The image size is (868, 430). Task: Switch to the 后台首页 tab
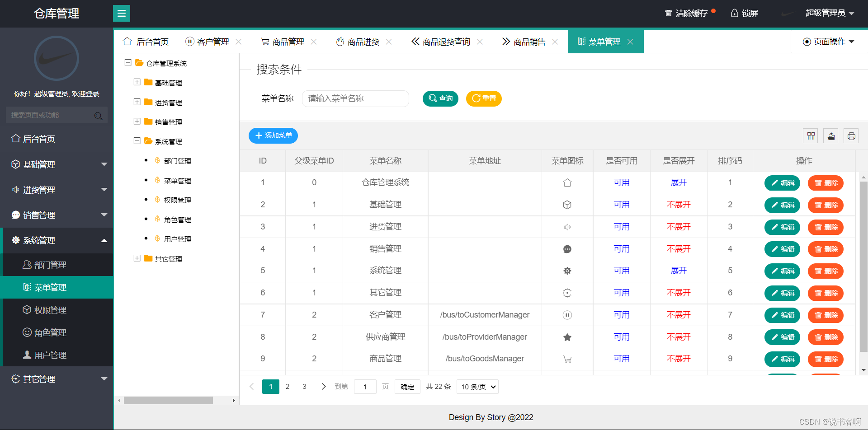(146, 42)
